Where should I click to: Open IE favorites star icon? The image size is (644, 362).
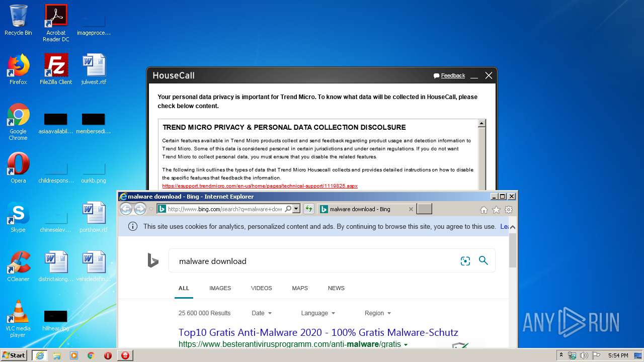[x=496, y=210]
